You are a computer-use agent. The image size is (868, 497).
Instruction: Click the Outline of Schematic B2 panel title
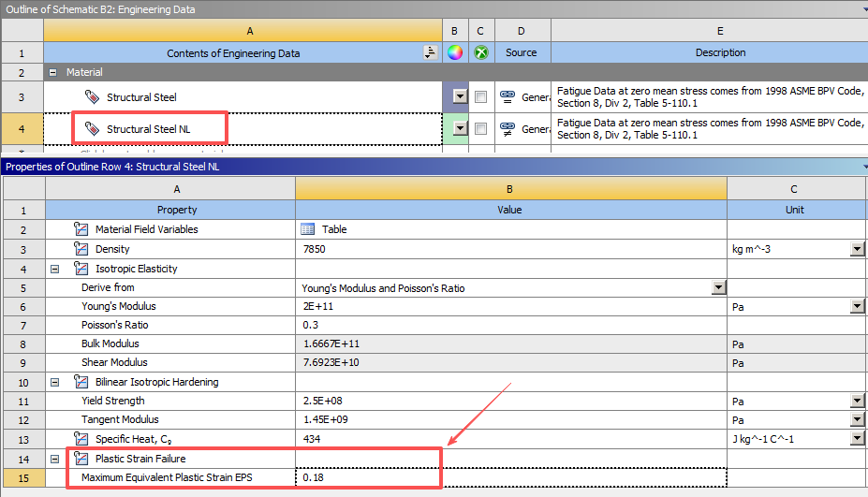[100, 9]
